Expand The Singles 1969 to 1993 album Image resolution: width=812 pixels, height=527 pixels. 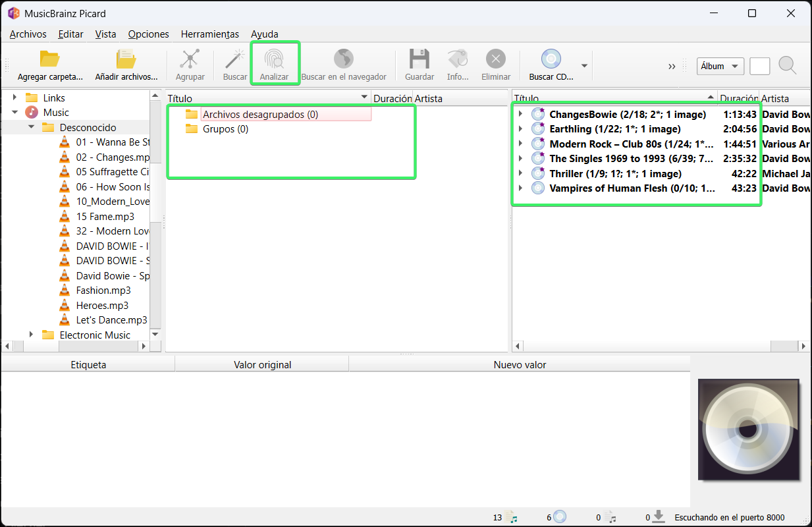coord(520,158)
